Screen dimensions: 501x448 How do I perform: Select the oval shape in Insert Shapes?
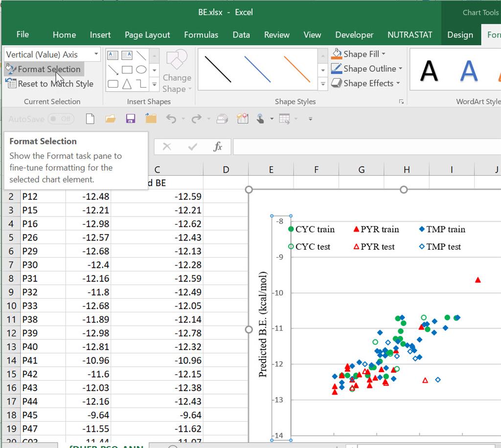(141, 70)
